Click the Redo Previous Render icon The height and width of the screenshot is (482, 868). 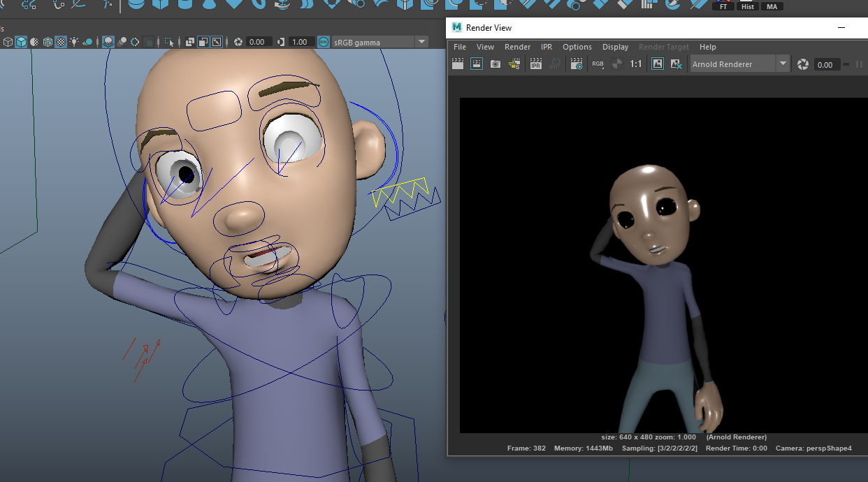tap(458, 64)
